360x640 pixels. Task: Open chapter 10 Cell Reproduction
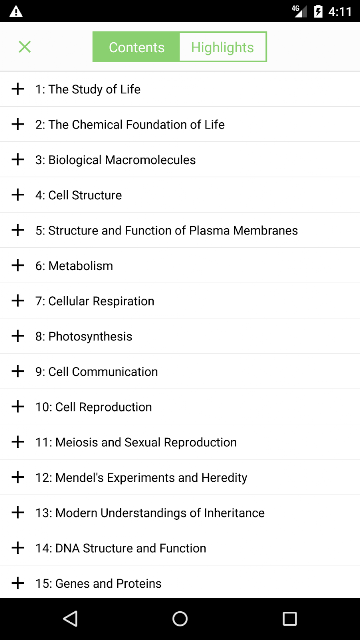pyautogui.click(x=180, y=407)
